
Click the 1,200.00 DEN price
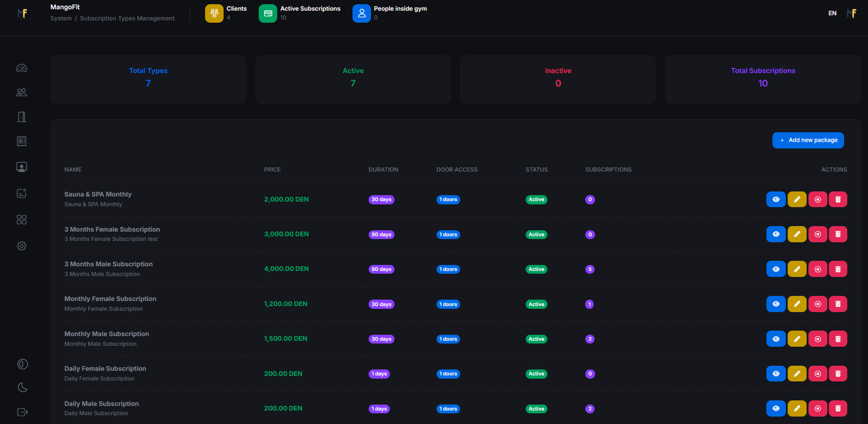click(x=286, y=304)
